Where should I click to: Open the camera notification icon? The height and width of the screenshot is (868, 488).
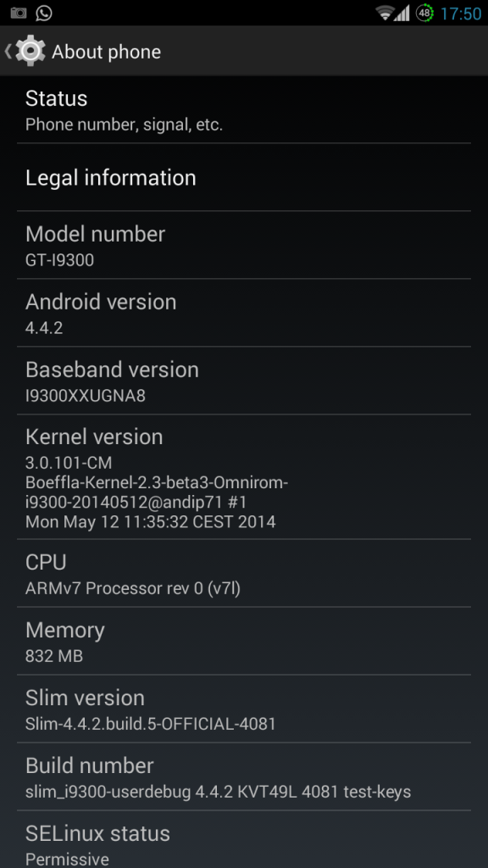tap(19, 13)
